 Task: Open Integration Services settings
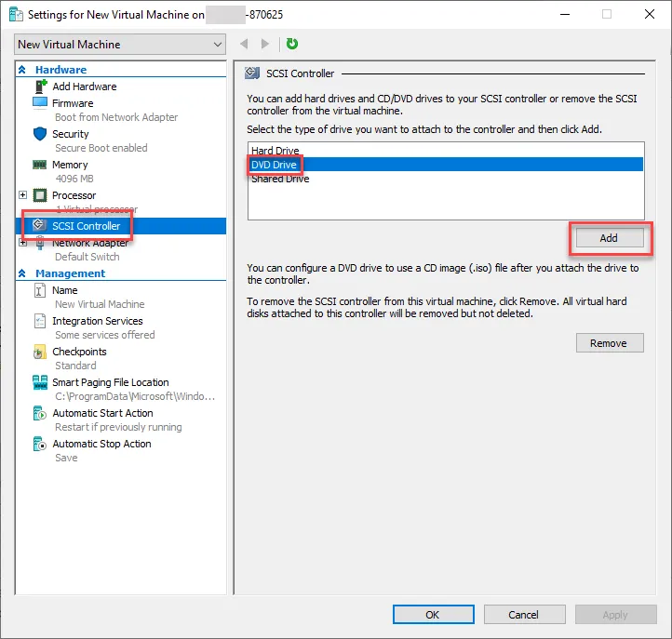coord(98,321)
